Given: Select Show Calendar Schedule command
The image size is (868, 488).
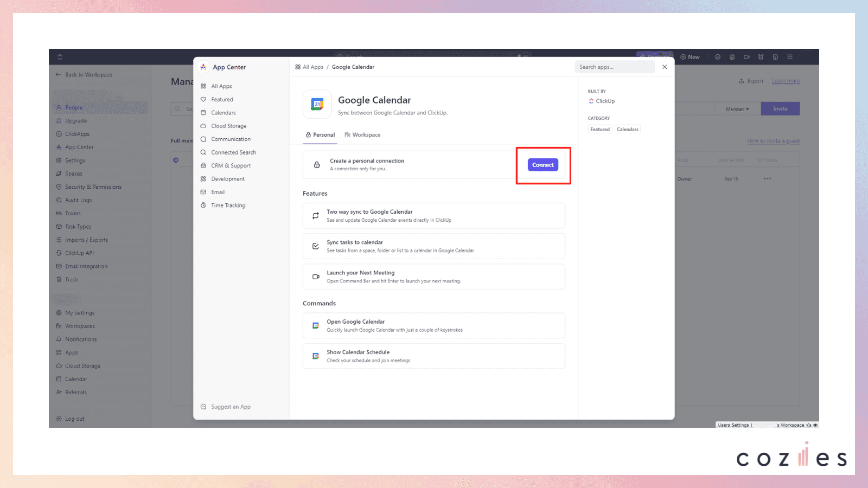Looking at the screenshot, I should point(434,356).
